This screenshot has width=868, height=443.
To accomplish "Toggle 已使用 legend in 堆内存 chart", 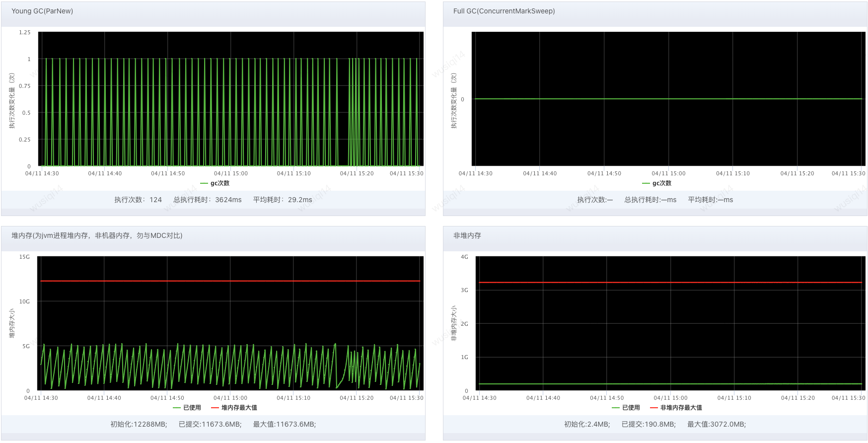I will (187, 408).
